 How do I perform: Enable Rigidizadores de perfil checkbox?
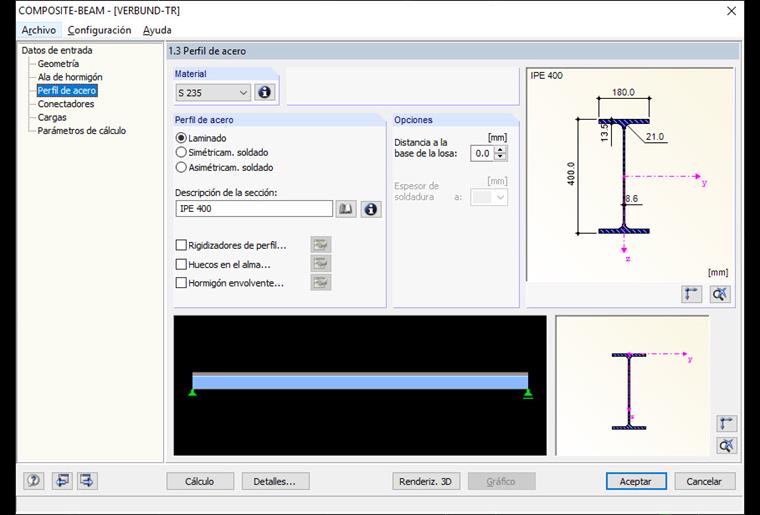[x=181, y=245]
